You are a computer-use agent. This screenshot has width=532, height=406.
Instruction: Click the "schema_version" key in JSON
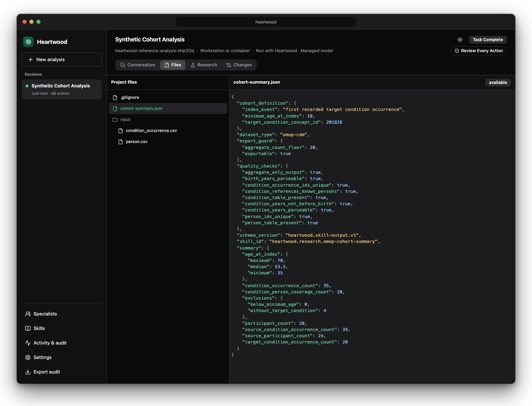coord(258,235)
